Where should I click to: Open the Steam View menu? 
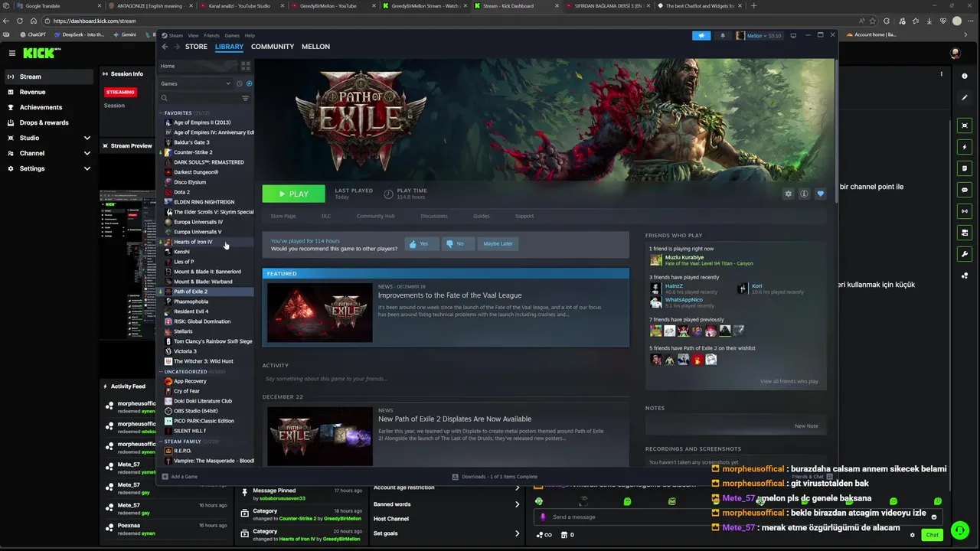pyautogui.click(x=193, y=35)
